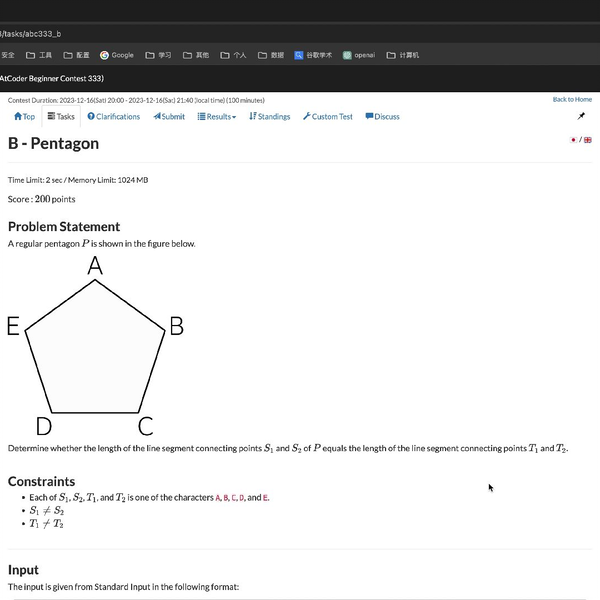Image resolution: width=600 pixels, height=600 pixels.
Task: Open the Google bookmark
Action: click(117, 55)
